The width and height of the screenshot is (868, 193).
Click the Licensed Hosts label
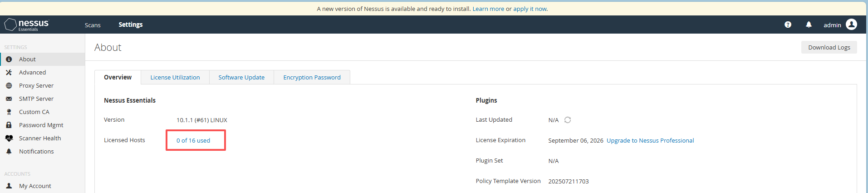coord(124,140)
